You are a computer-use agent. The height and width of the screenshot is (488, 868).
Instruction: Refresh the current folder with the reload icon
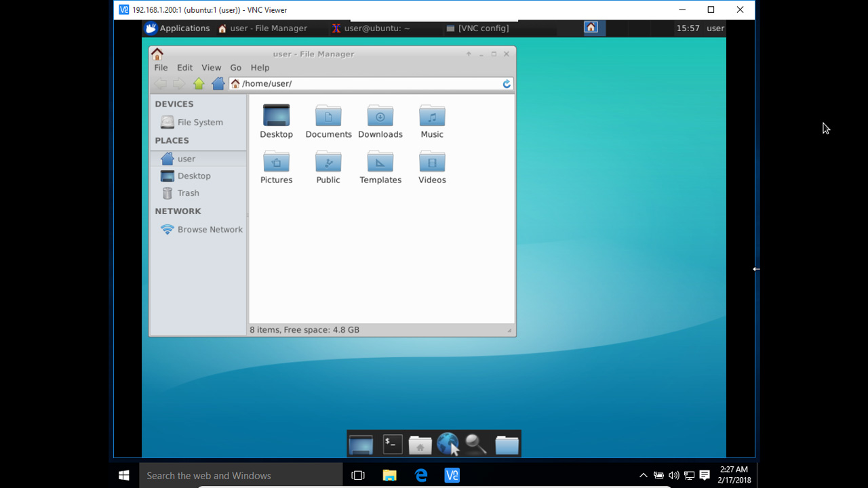[506, 83]
